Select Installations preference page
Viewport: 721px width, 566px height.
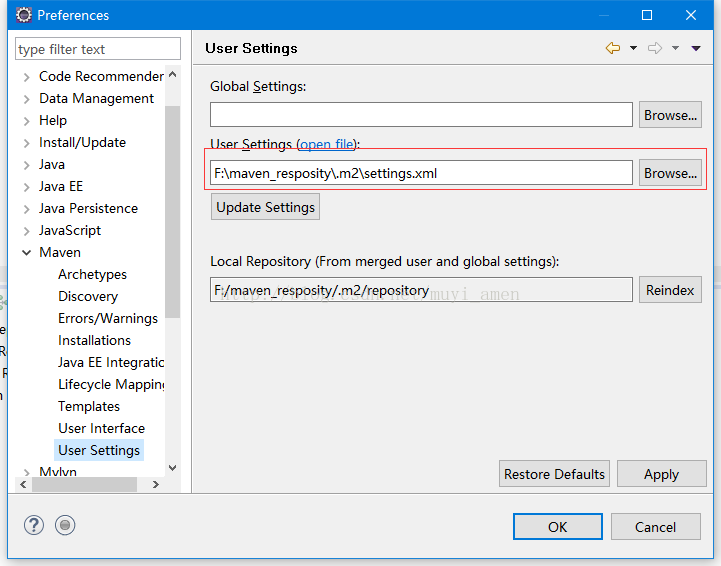94,340
